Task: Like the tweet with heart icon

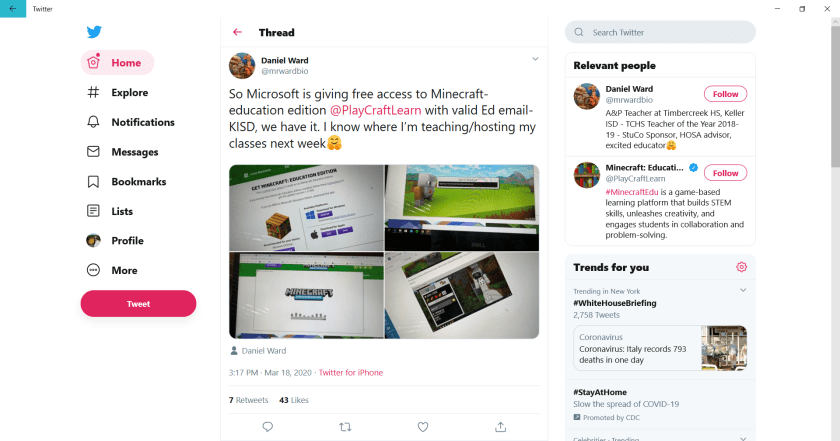Action: [x=423, y=427]
